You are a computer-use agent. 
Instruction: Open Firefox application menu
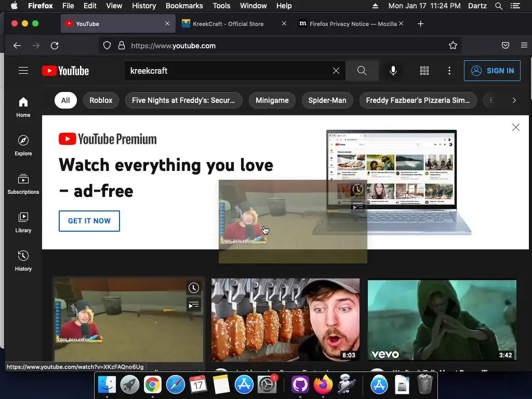524,46
